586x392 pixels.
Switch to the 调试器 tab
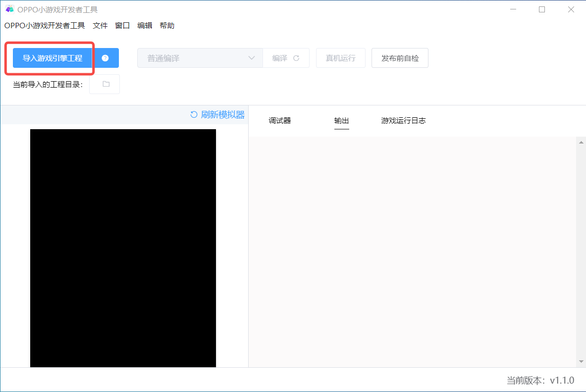(x=280, y=120)
